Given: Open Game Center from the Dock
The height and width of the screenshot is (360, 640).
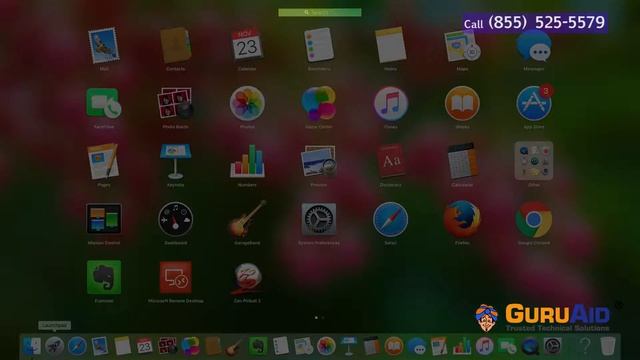Looking at the screenshot, I should (190, 346).
